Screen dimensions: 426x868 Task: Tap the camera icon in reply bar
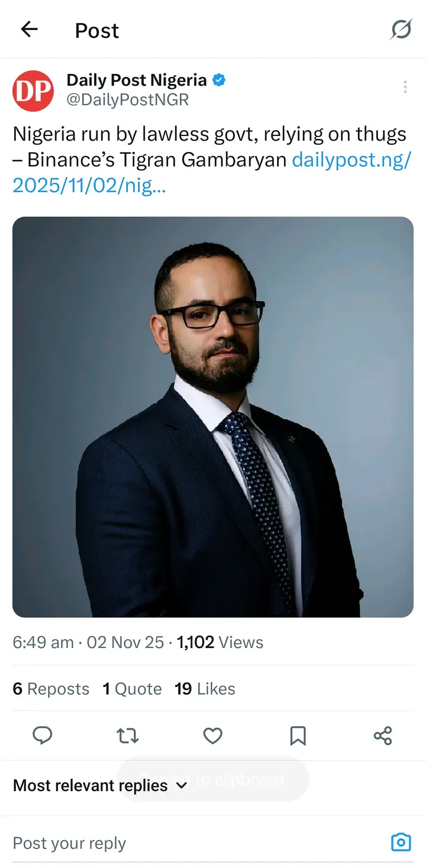(x=401, y=842)
